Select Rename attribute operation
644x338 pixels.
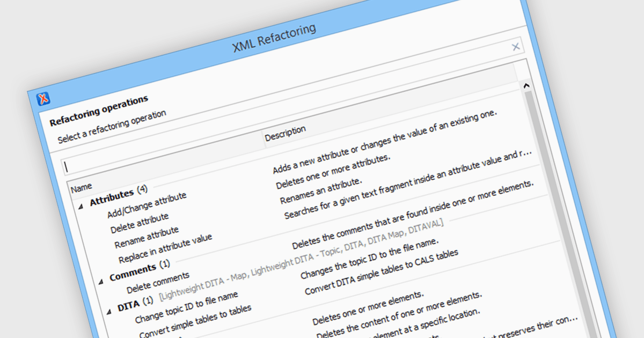click(x=147, y=238)
